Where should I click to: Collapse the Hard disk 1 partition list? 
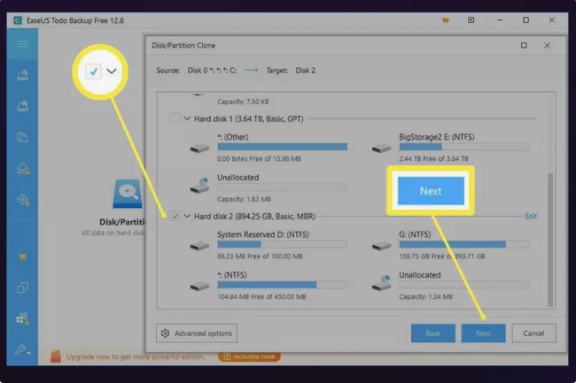187,119
